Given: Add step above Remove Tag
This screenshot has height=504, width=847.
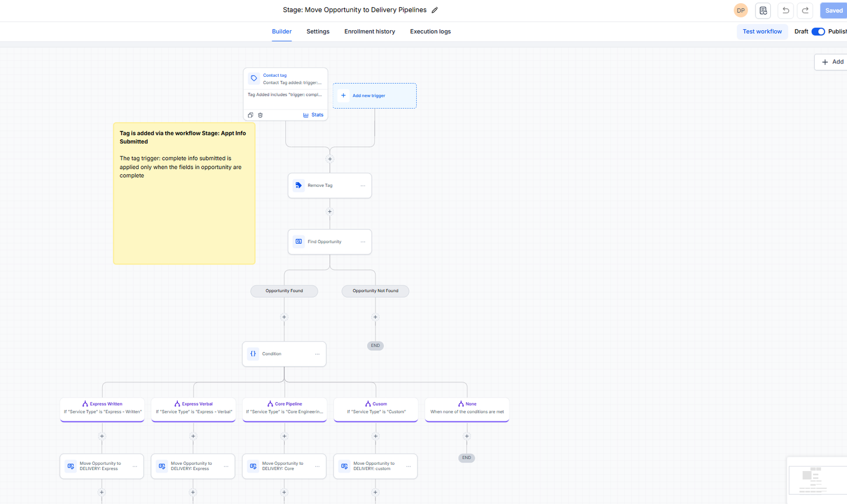Looking at the screenshot, I should 330,159.
